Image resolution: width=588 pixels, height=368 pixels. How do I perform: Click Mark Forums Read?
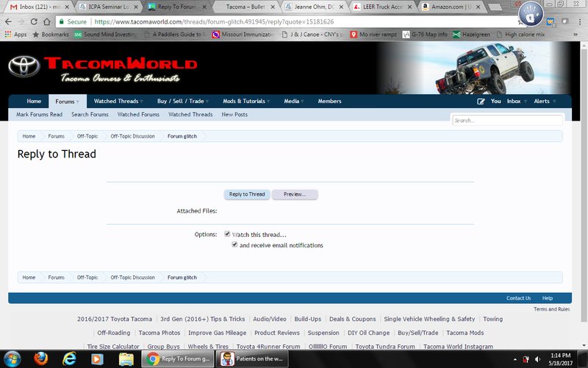(40, 115)
